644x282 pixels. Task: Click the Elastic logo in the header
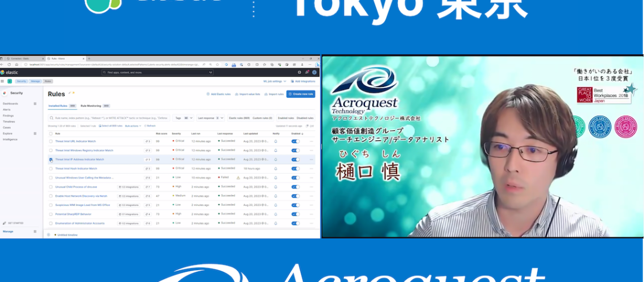pos(9,73)
